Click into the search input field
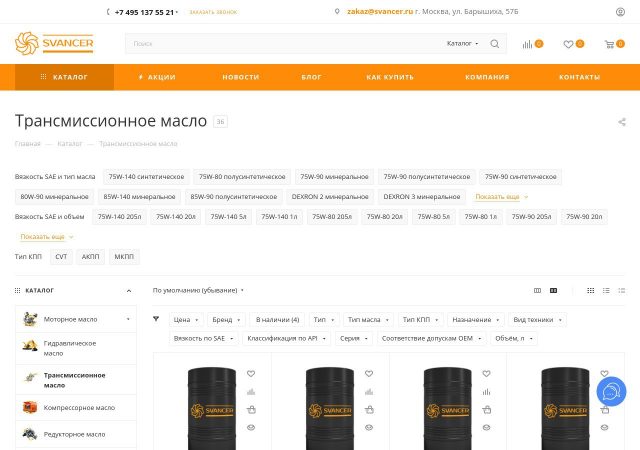Screen dimensions: 640x450 [280, 44]
